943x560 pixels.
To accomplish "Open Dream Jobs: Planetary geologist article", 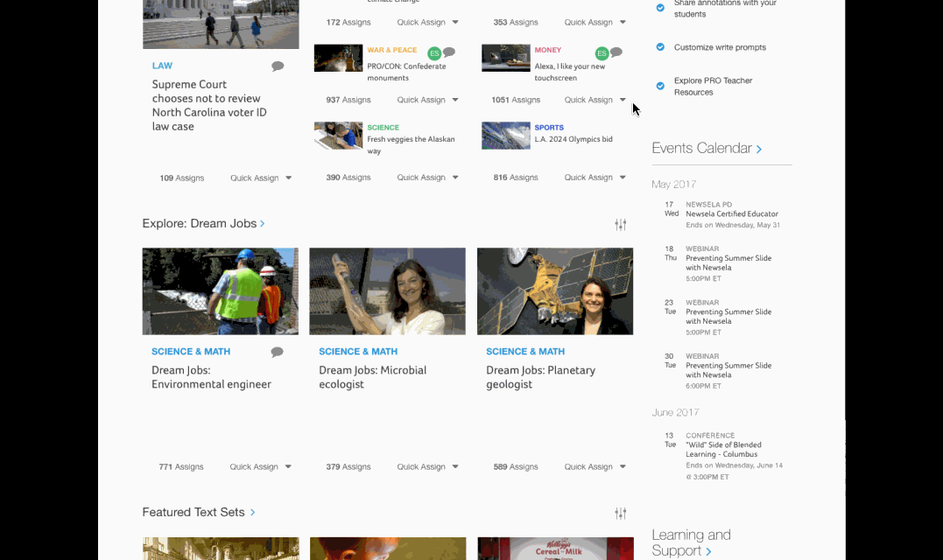I will [540, 377].
